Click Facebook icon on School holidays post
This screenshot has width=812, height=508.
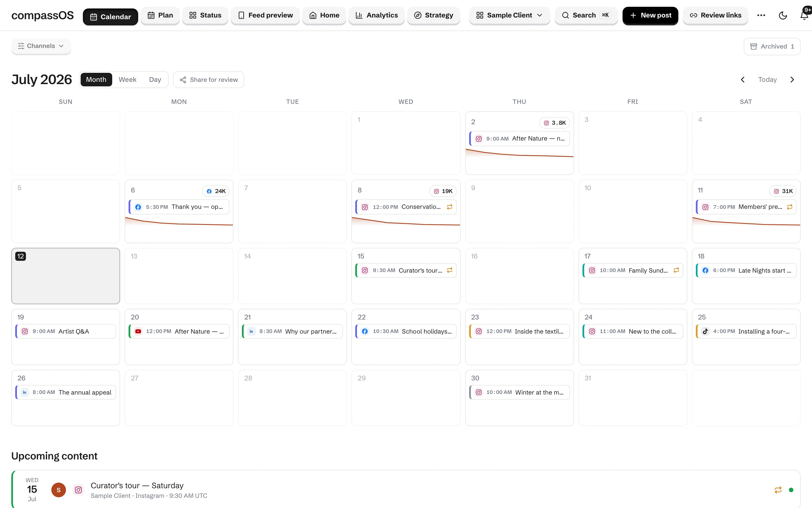click(365, 332)
